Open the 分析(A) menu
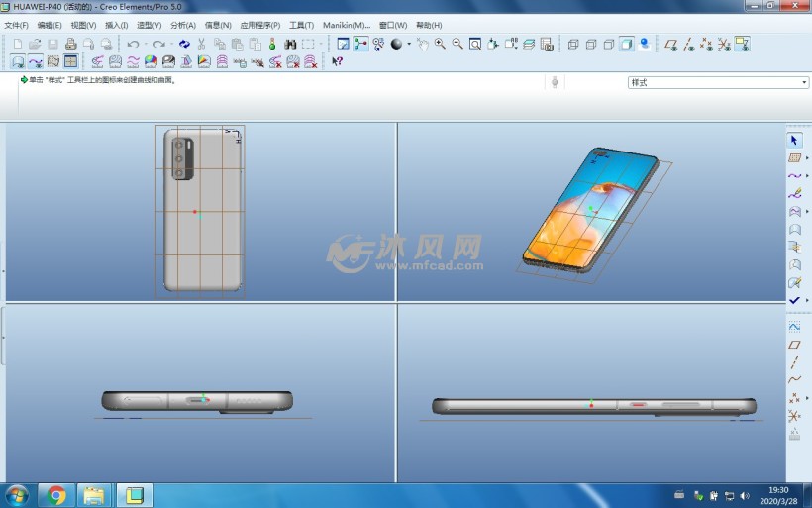 tap(183, 25)
